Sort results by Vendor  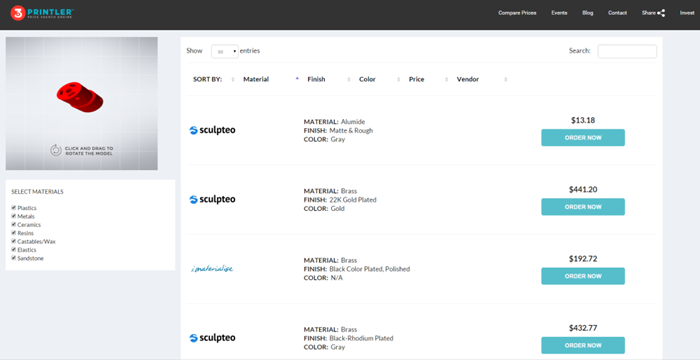[467, 79]
